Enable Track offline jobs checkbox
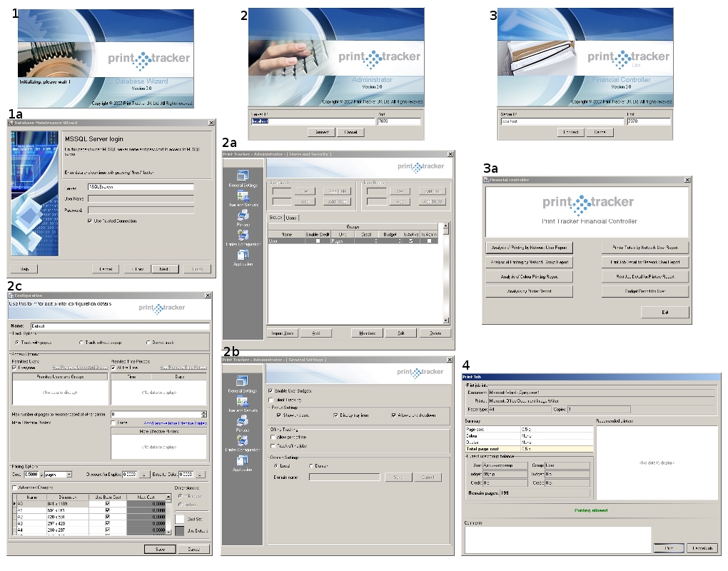The height and width of the screenshot is (571, 728). [273, 445]
